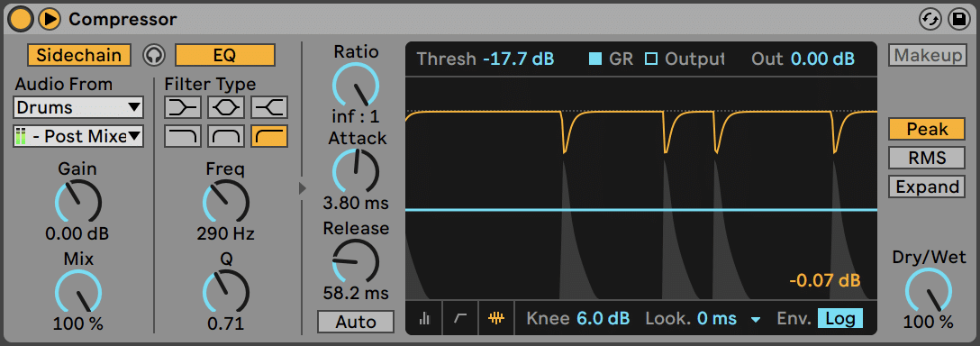Click the Release knob
The image size is (980, 346).
pos(356,260)
